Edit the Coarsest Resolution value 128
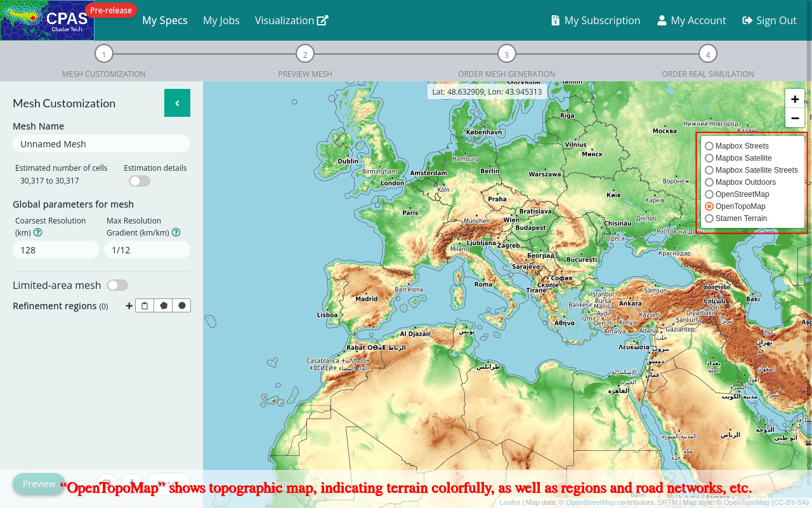 pos(56,250)
